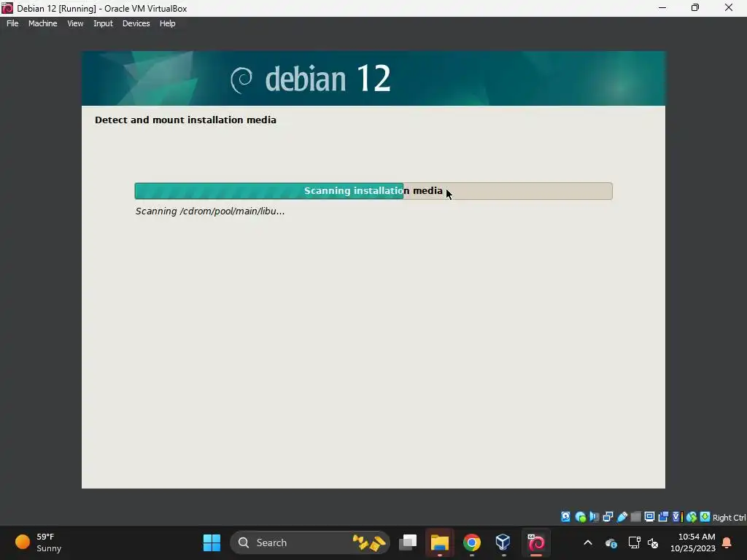Close the Debian 12 VirtualBox window

point(729,7)
